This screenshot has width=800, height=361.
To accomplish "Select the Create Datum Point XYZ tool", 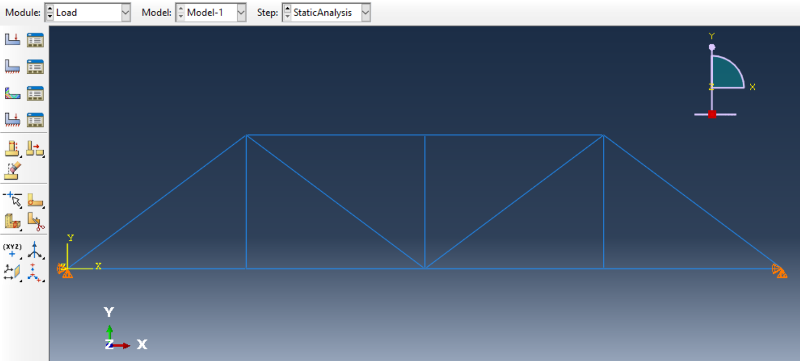I will (x=13, y=249).
